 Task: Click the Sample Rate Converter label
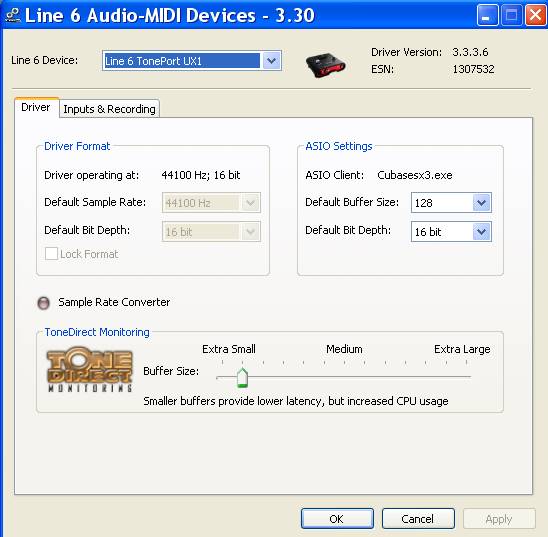[x=114, y=302]
